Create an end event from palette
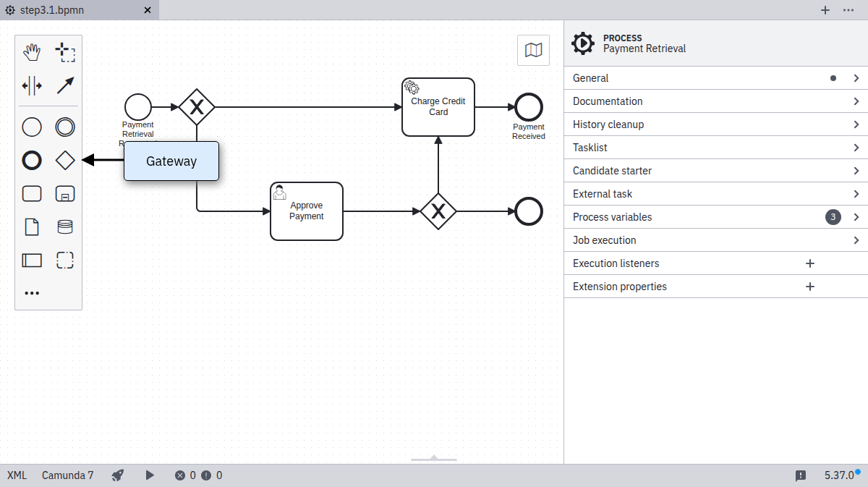868x487 pixels. tap(32, 161)
